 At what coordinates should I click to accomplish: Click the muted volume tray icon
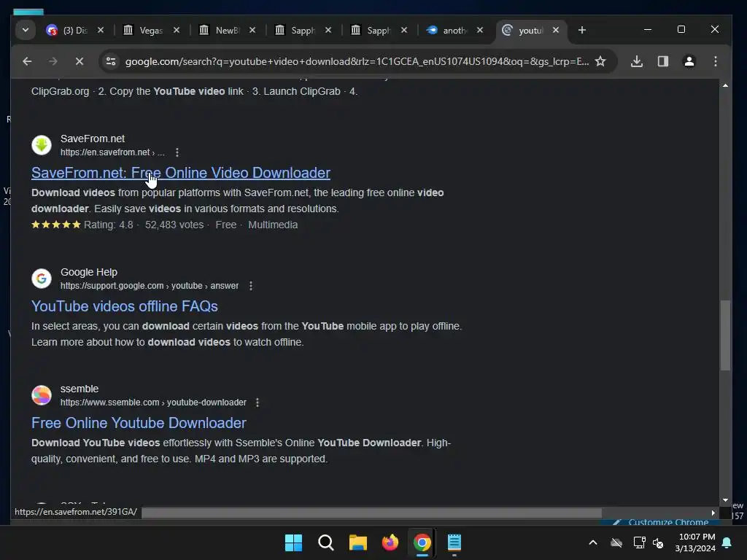658,542
